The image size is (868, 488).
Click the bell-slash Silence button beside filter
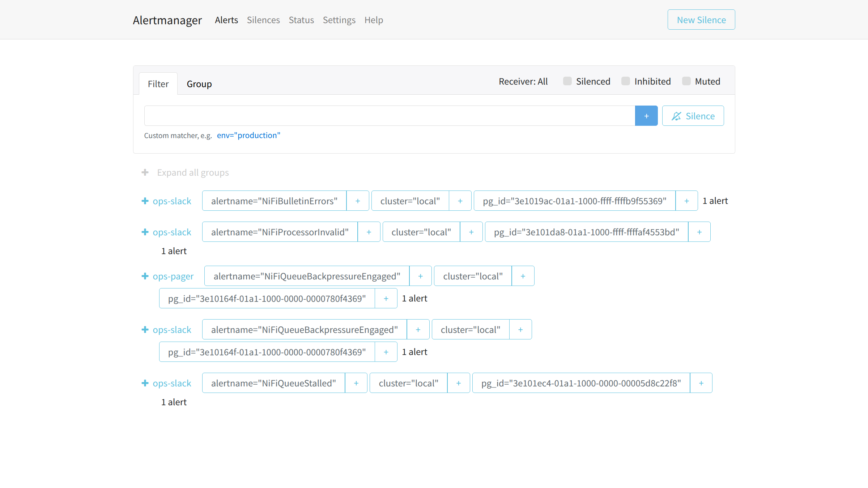click(693, 116)
